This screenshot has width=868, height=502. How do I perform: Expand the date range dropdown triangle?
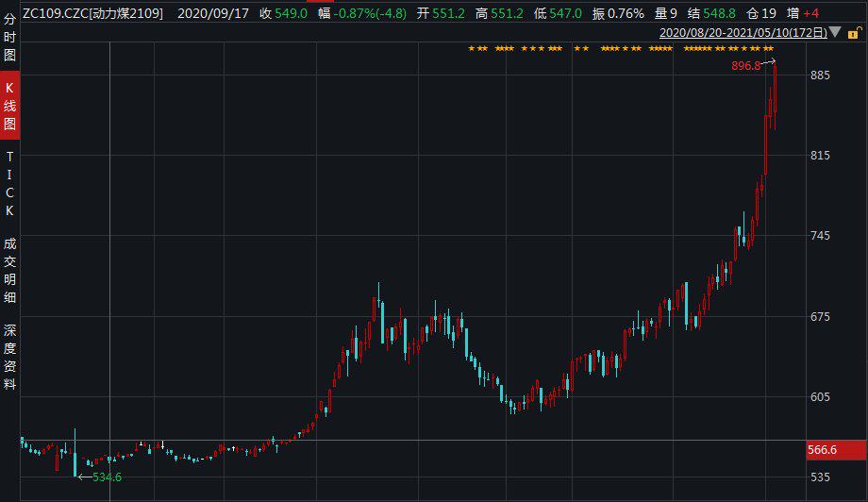click(835, 33)
